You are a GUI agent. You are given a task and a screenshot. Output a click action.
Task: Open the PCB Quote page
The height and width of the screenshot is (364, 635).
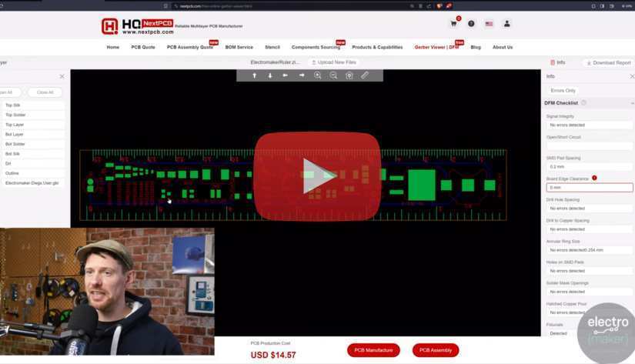[143, 48]
